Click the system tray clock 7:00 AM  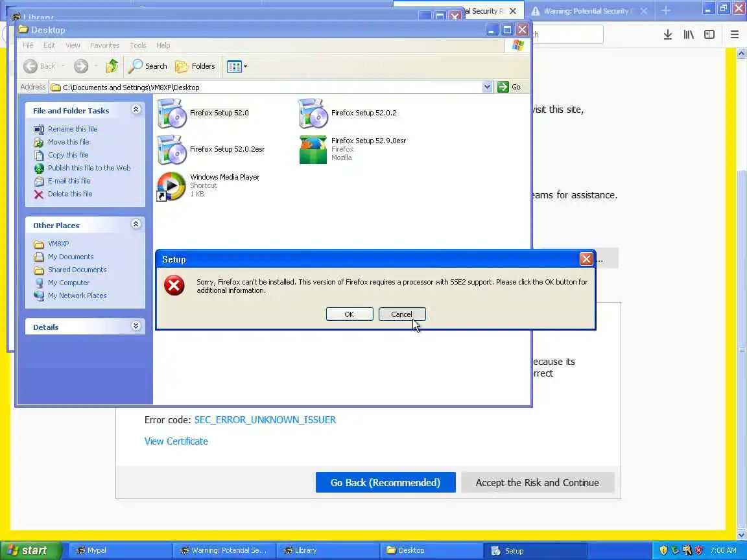[723, 550]
